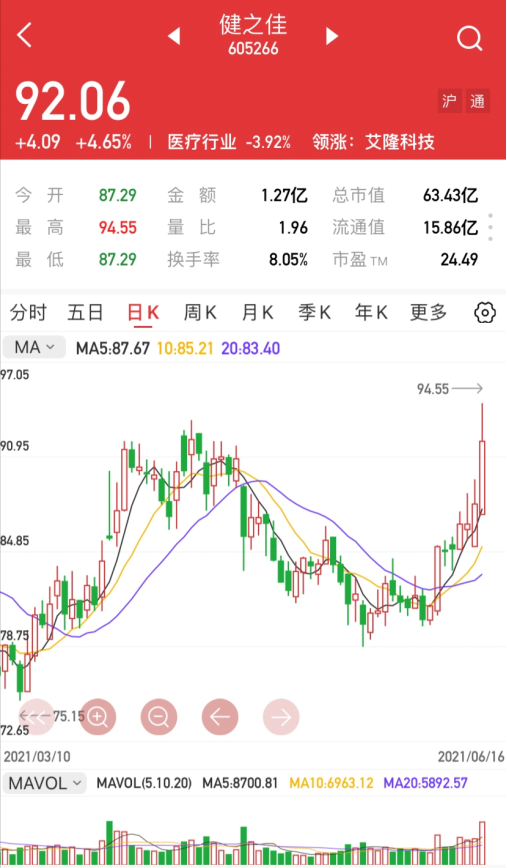Select the 年K tab
Image resolution: width=507 pixels, height=868 pixels.
click(x=371, y=313)
